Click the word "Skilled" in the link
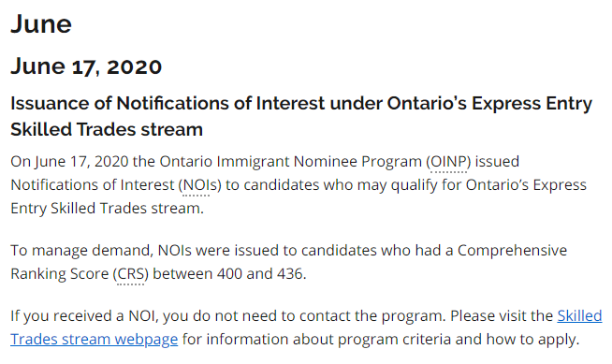 [579, 315]
